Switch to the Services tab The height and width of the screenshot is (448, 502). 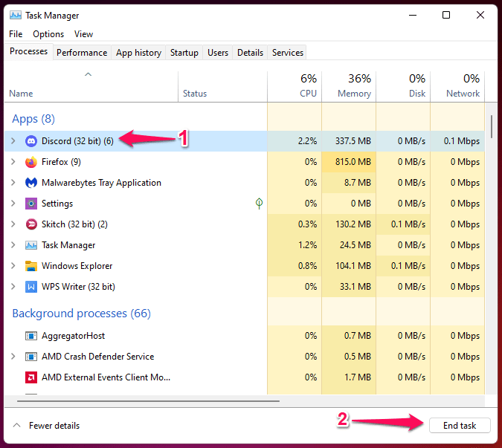[288, 53]
